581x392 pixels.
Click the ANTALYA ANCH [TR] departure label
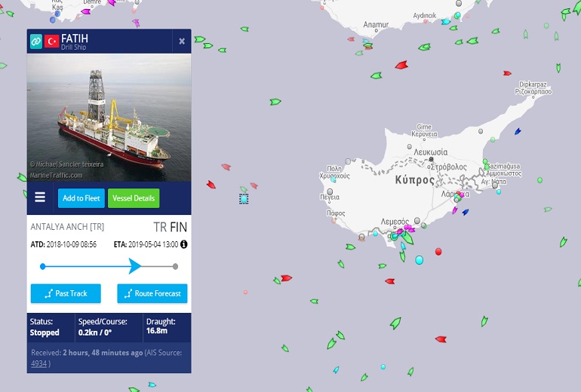(67, 227)
